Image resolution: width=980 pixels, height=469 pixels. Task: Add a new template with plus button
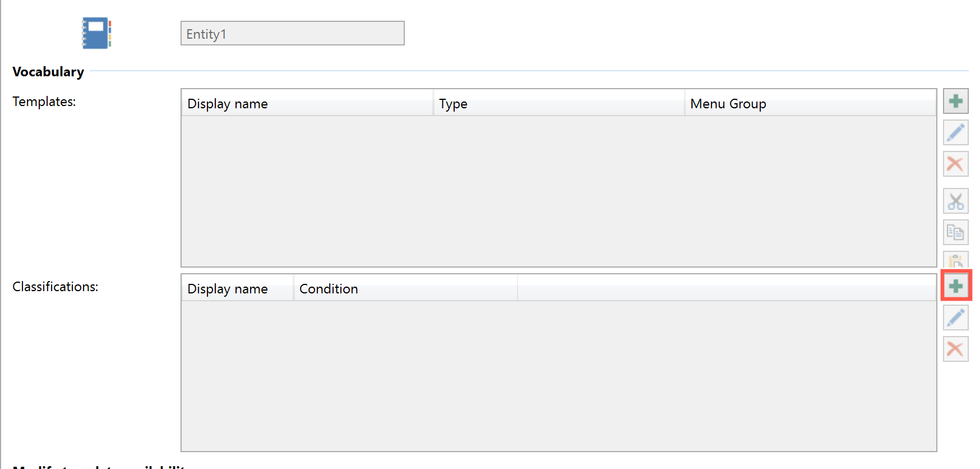(955, 102)
